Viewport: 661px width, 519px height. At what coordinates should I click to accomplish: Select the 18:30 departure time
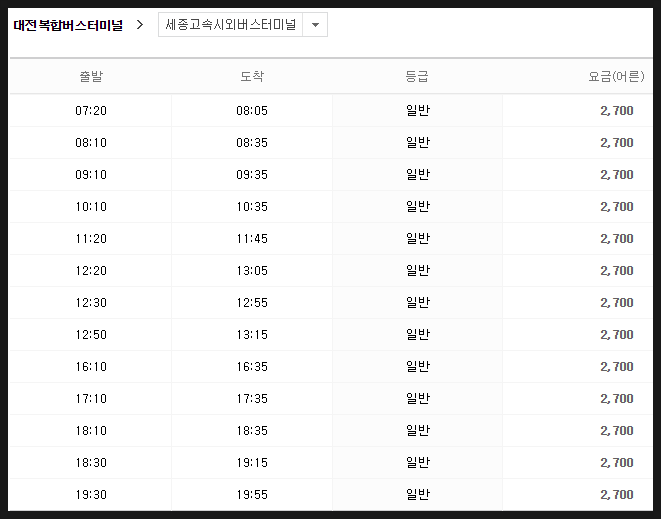pyautogui.click(x=91, y=463)
